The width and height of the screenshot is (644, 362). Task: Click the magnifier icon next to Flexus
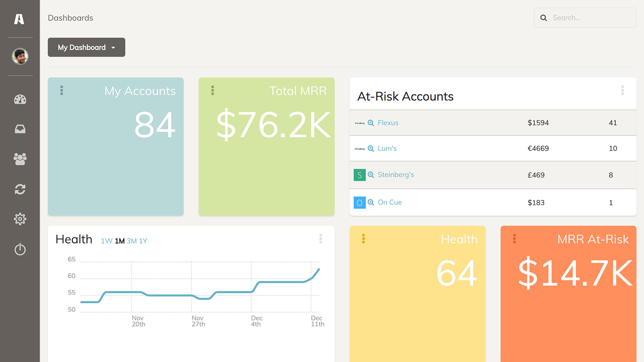pyautogui.click(x=371, y=123)
